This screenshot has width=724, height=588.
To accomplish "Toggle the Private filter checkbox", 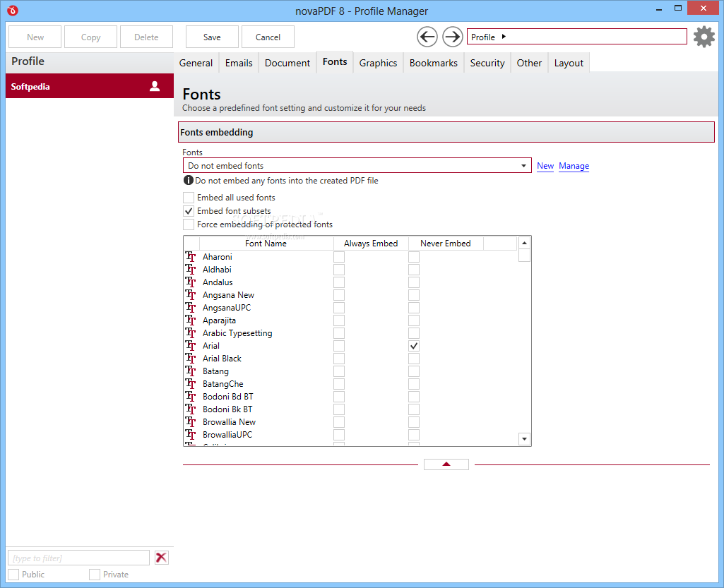I will [95, 574].
